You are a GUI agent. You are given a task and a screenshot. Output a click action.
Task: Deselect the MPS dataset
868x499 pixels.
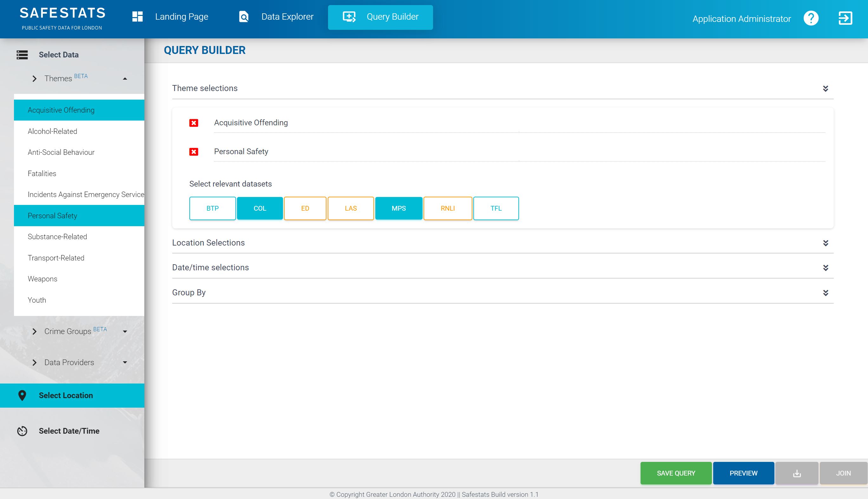(398, 208)
